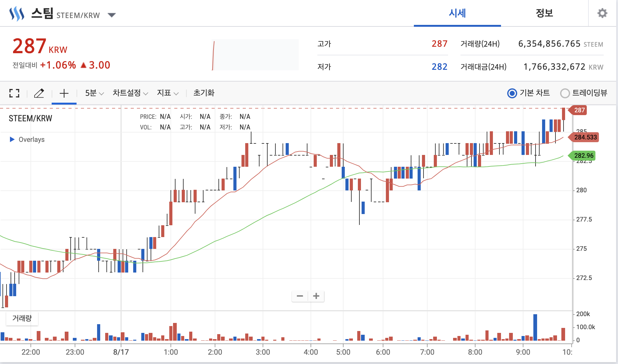Click the Steem logo icon
This screenshot has width=618, height=364.
pos(16,14)
